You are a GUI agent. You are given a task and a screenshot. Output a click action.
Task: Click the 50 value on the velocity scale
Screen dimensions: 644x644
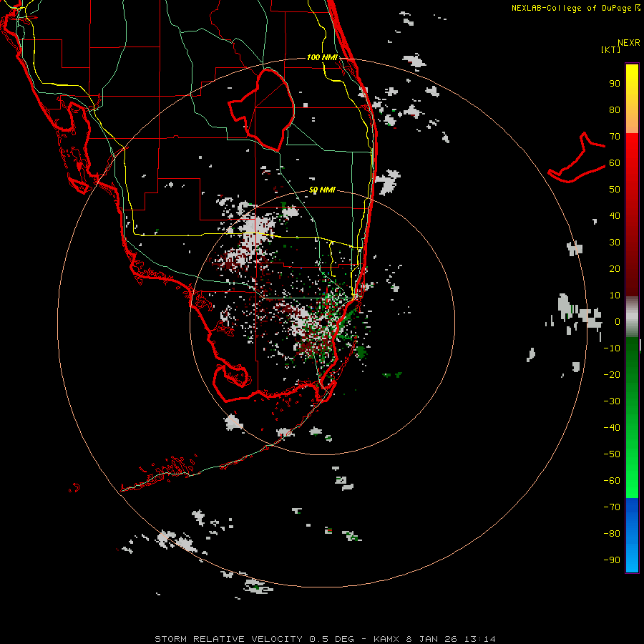pyautogui.click(x=615, y=190)
